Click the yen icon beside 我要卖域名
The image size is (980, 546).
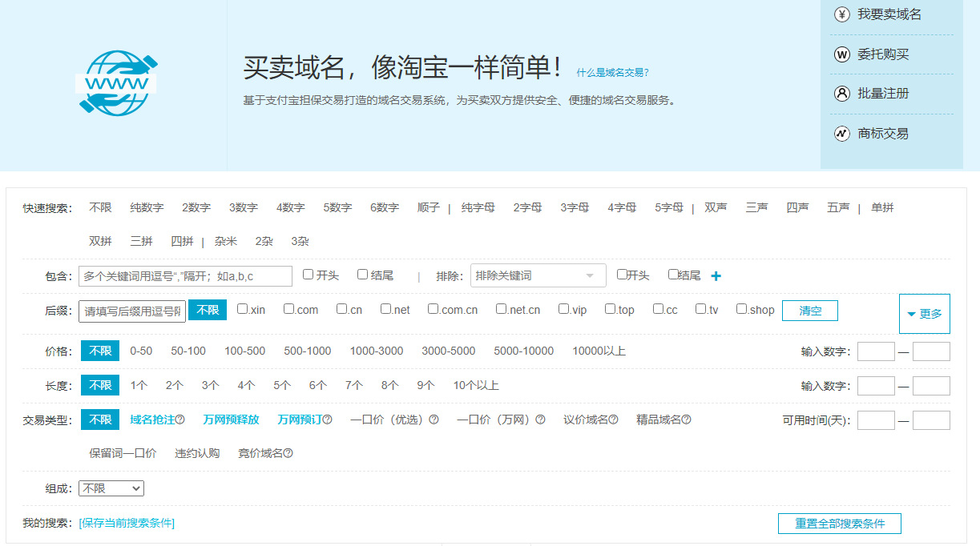(841, 14)
